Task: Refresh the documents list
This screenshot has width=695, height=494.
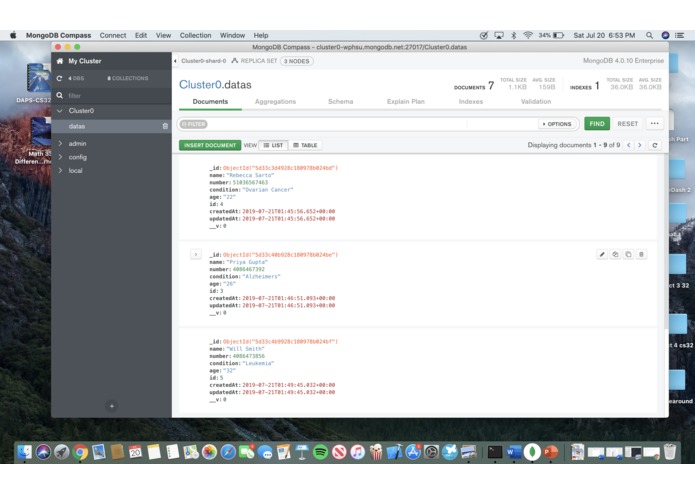Action: [655, 145]
